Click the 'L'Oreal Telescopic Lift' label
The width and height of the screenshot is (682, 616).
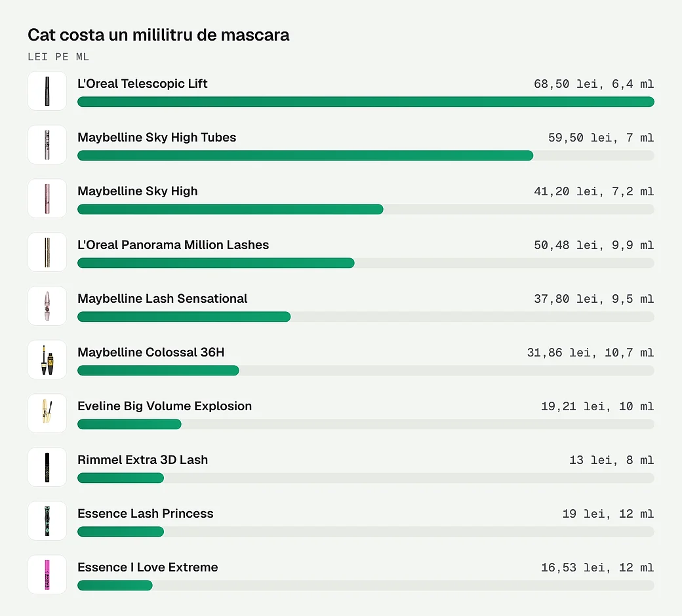tap(142, 83)
